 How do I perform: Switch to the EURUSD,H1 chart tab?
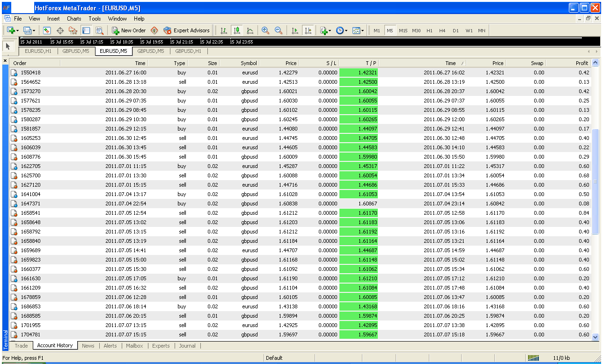(x=38, y=51)
